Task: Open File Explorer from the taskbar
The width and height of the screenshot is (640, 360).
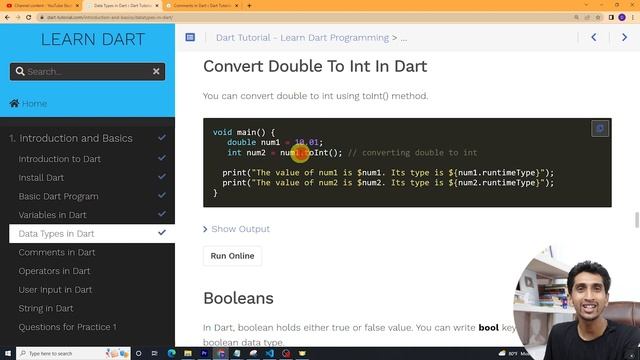Action: click(x=188, y=353)
